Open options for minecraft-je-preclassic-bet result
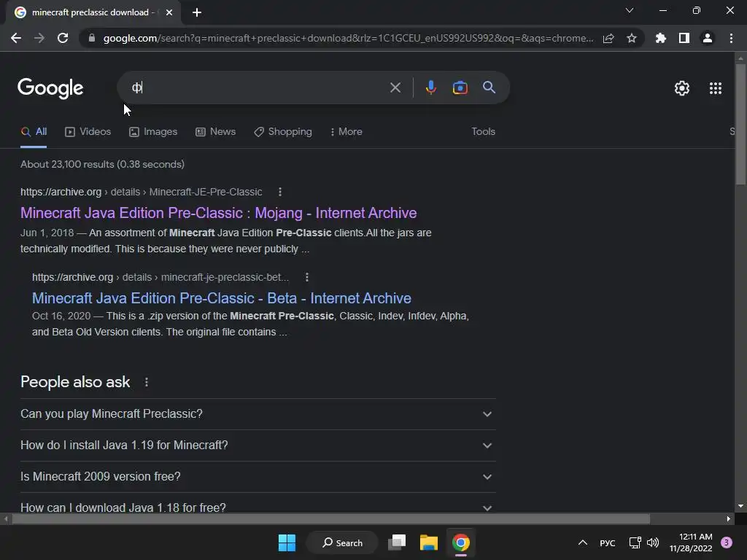 (307, 277)
